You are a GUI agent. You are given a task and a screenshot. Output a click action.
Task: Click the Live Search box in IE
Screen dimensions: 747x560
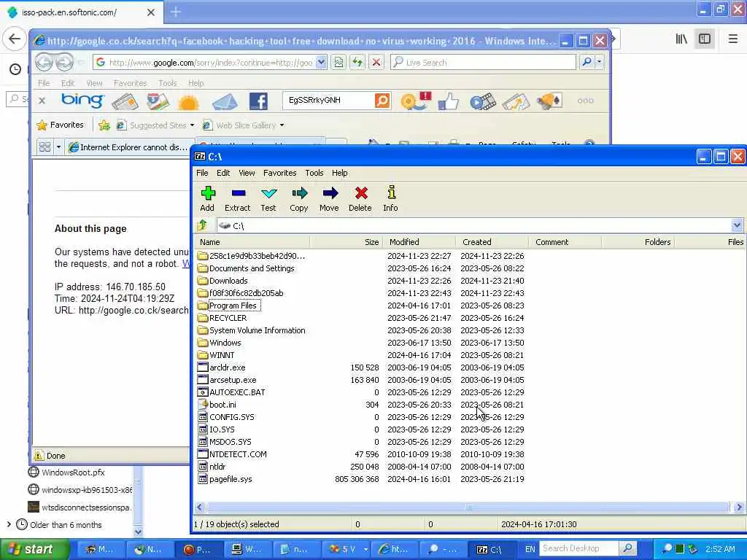(483, 63)
